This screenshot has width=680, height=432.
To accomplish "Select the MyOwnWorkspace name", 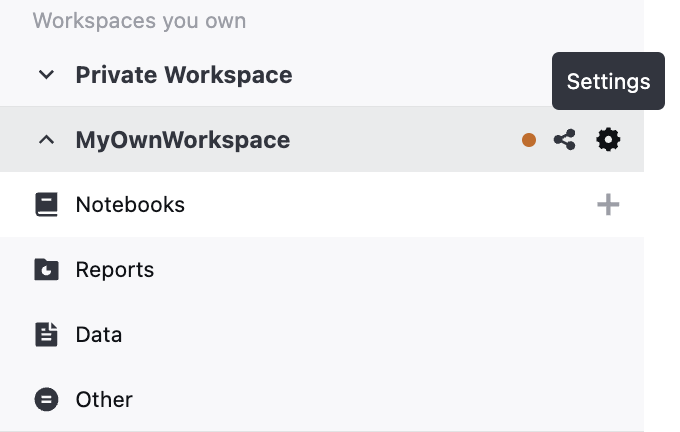I will 183,140.
